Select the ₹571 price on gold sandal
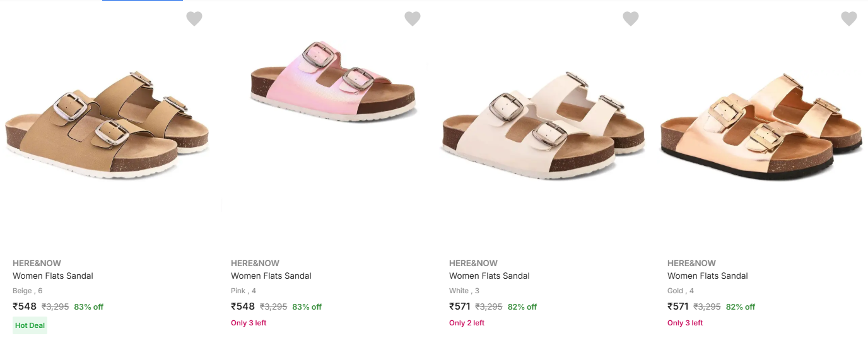The width and height of the screenshot is (868, 338). click(679, 306)
